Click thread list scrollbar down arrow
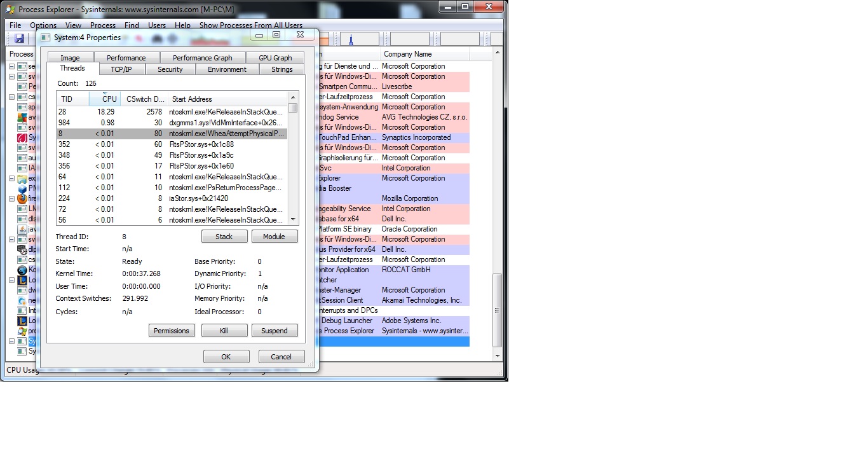 (x=293, y=219)
